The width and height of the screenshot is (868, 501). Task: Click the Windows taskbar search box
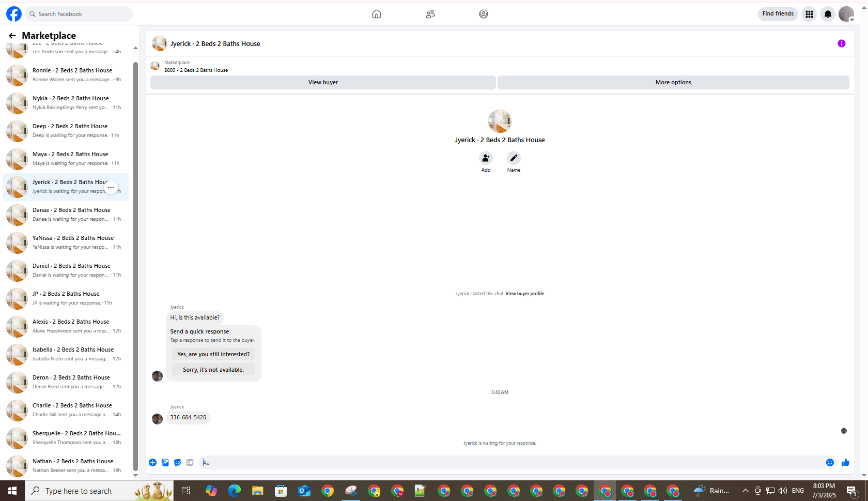[100, 491]
